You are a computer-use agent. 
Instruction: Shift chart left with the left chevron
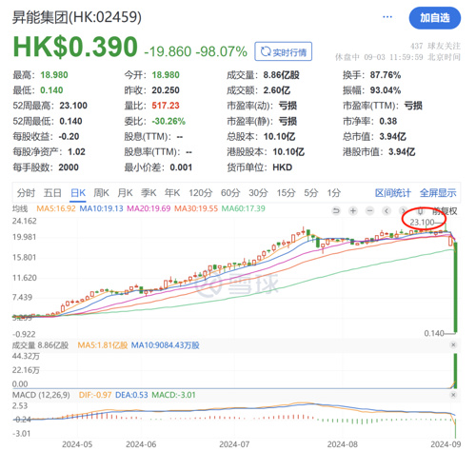pyautogui.click(x=387, y=211)
